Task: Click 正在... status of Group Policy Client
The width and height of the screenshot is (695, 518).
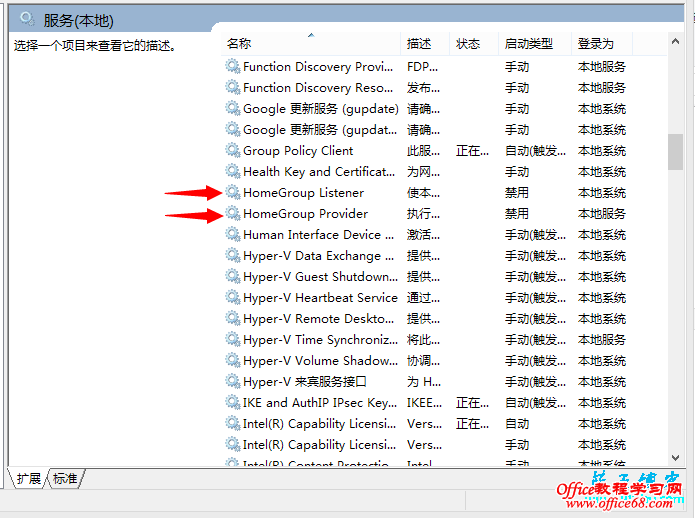Action: (472, 151)
